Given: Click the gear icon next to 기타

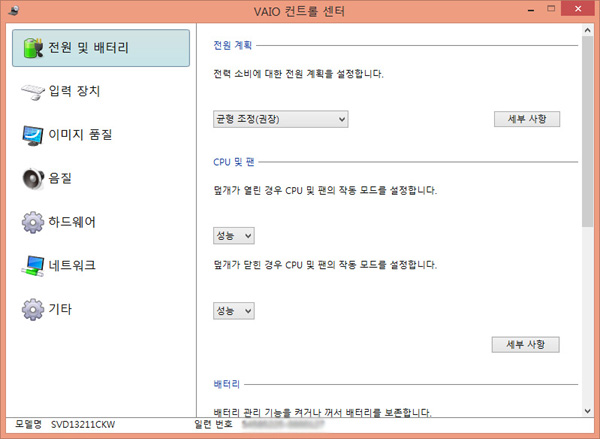Looking at the screenshot, I should pos(33,309).
